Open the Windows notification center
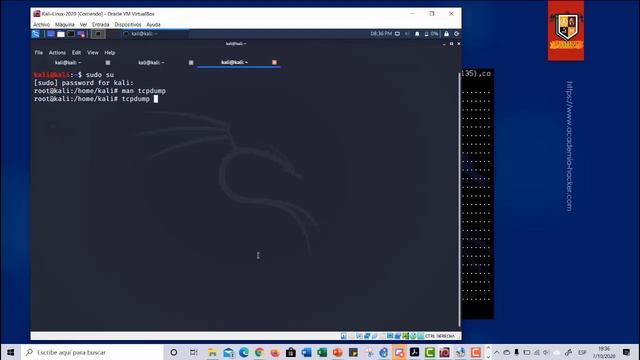The image size is (640, 360). click(x=627, y=352)
